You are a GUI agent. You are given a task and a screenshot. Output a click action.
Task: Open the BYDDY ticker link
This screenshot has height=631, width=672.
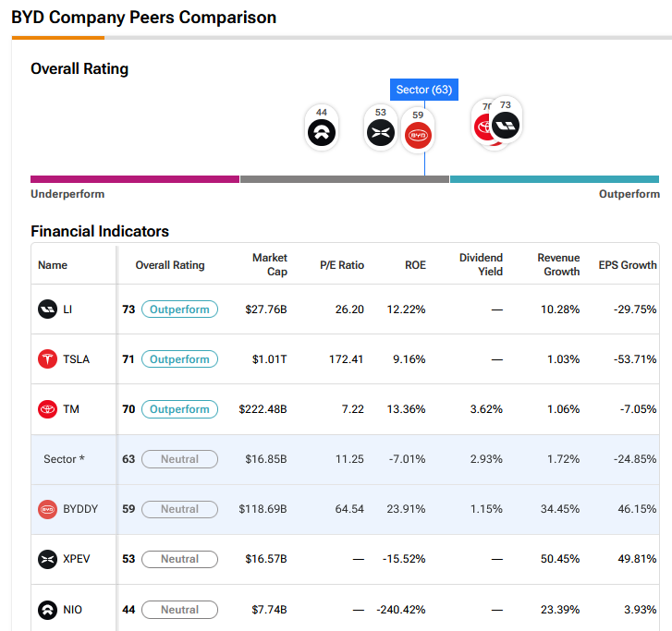click(80, 509)
